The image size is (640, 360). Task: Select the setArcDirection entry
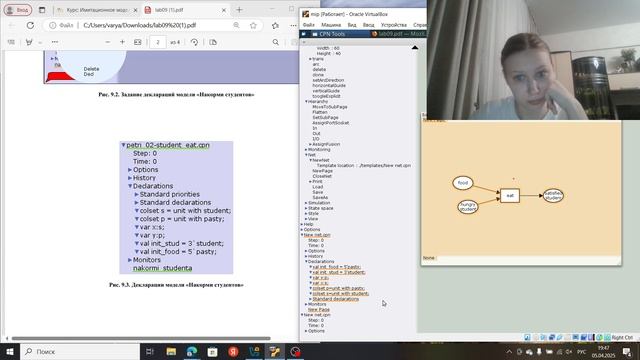pyautogui.click(x=328, y=80)
